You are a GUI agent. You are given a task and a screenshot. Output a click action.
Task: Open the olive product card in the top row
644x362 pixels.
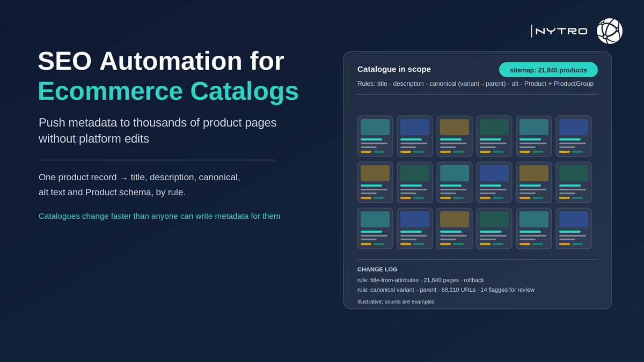coord(455,136)
